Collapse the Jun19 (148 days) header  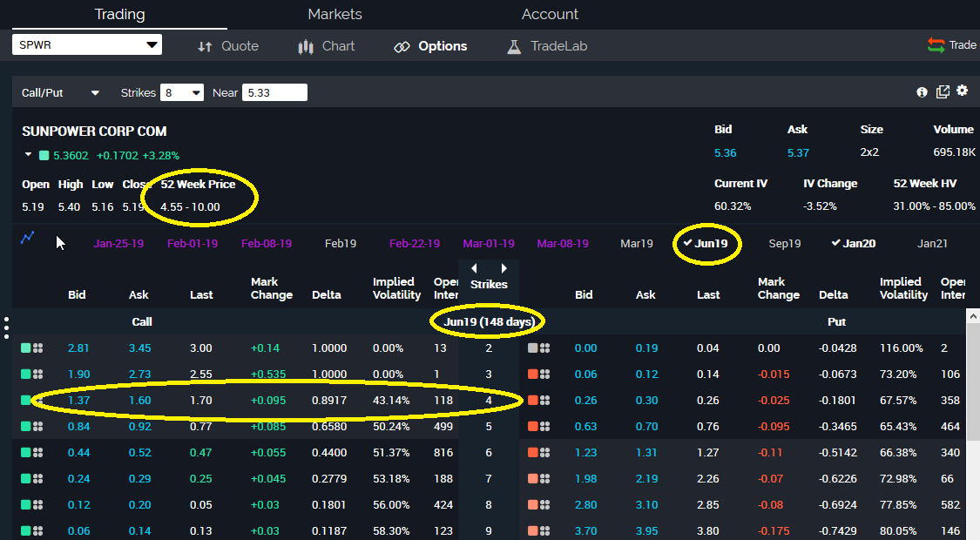coord(489,322)
